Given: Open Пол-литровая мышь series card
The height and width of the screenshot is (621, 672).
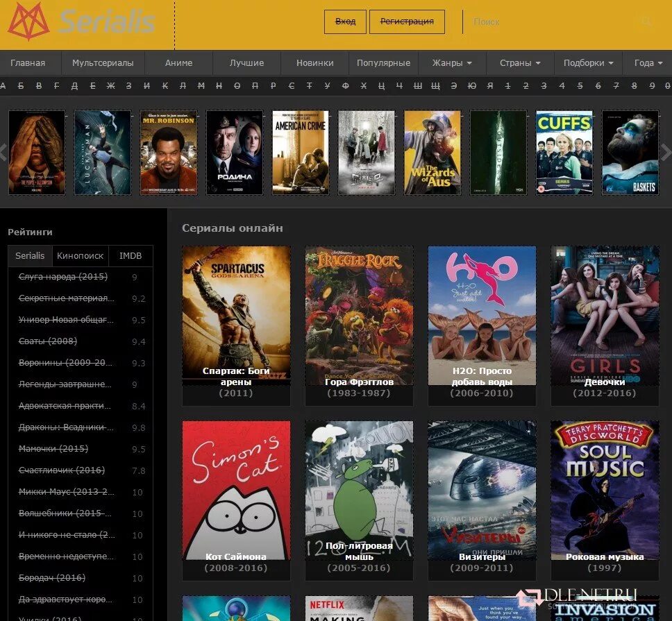Looking at the screenshot, I should click(359, 500).
